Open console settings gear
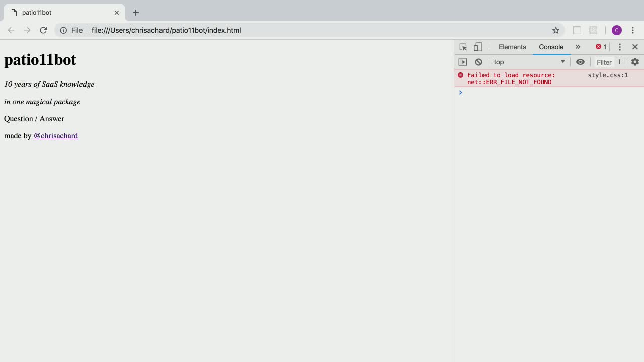The width and height of the screenshot is (644, 362). (x=635, y=62)
